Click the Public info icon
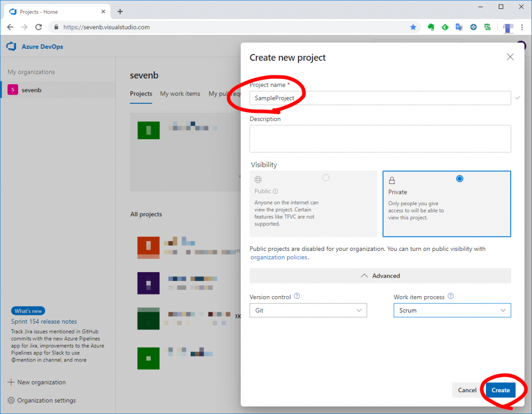 [275, 191]
